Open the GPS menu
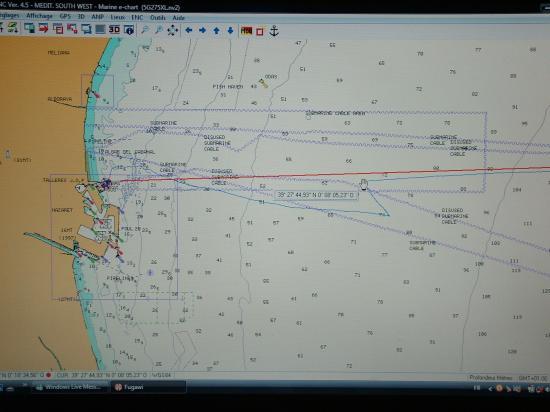The image size is (550, 412). (65, 16)
